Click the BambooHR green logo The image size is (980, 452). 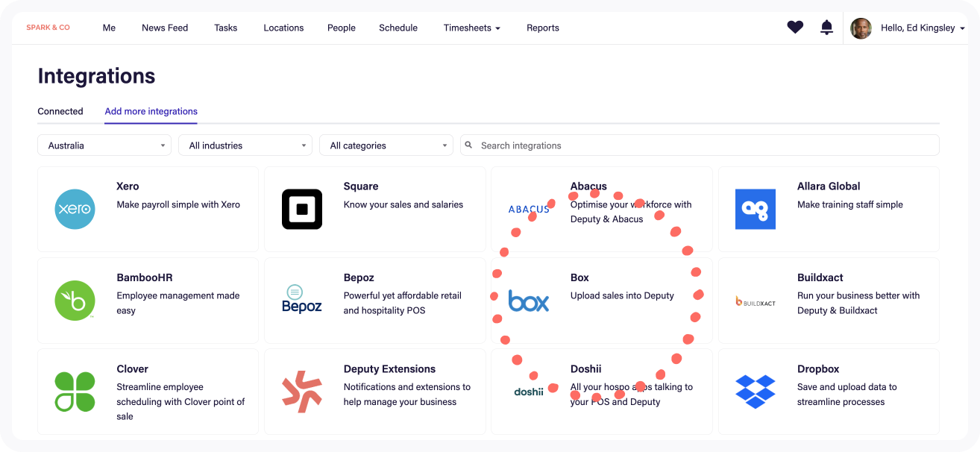pyautogui.click(x=75, y=301)
